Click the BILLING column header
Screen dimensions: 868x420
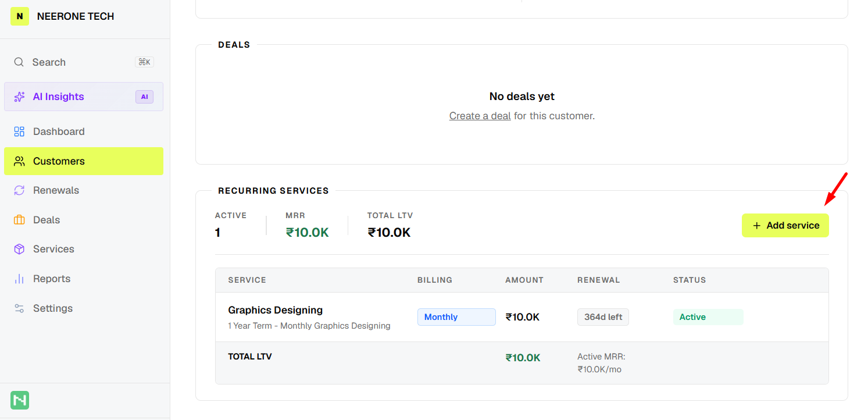[435, 280]
